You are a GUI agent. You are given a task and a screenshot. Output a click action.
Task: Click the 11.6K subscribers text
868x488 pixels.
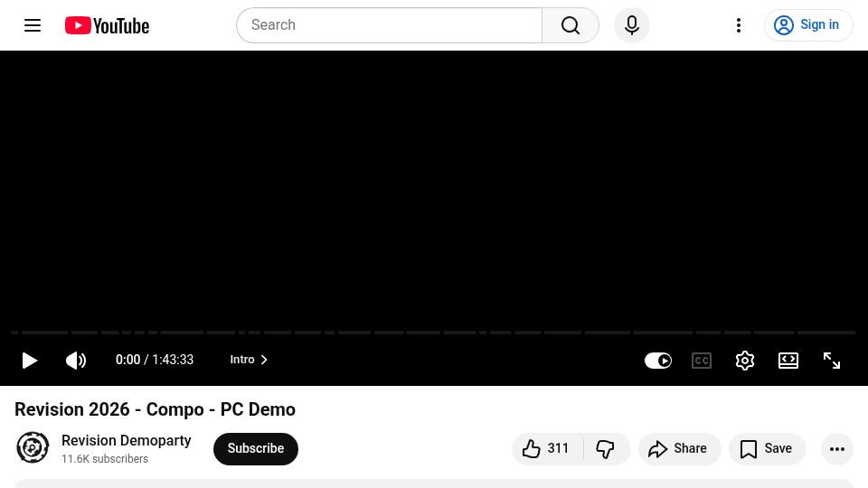[105, 459]
